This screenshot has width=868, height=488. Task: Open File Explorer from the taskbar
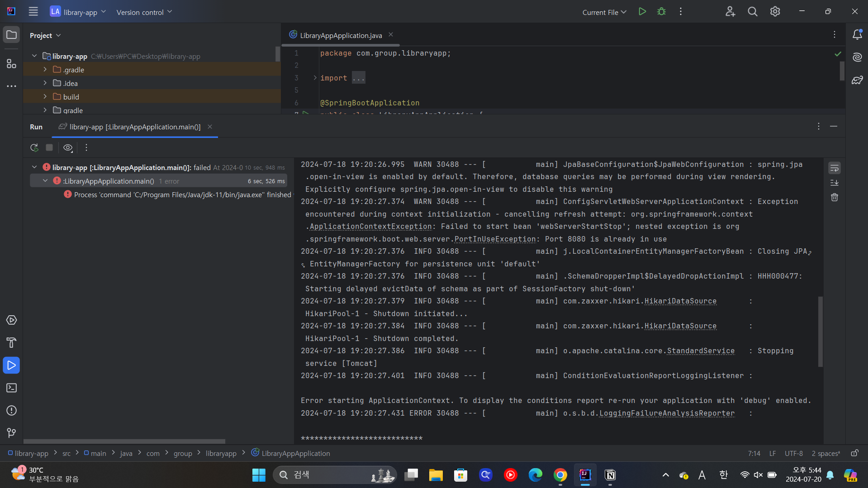tap(436, 475)
